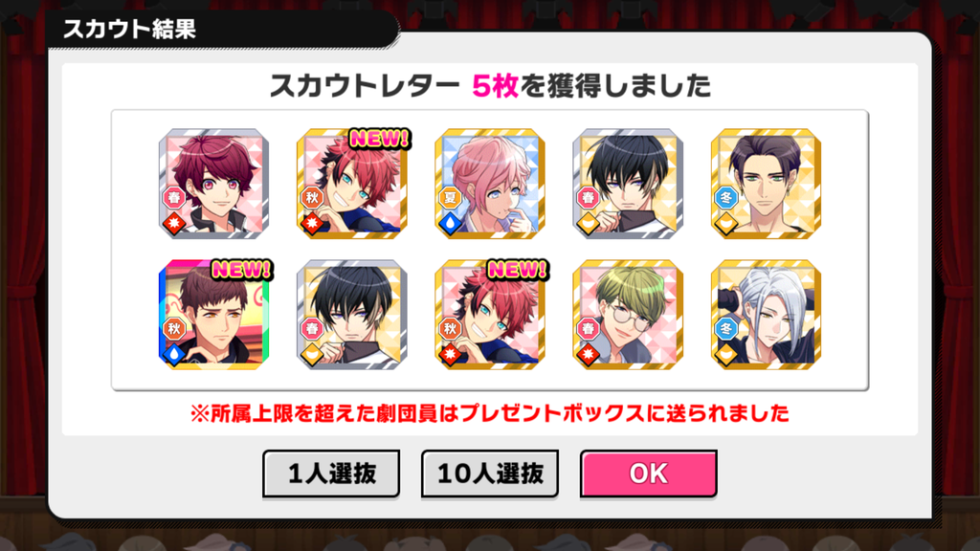The image size is (980, 551).
Task: Click the スカウト結果 title tab
Action: pyautogui.click(x=129, y=29)
